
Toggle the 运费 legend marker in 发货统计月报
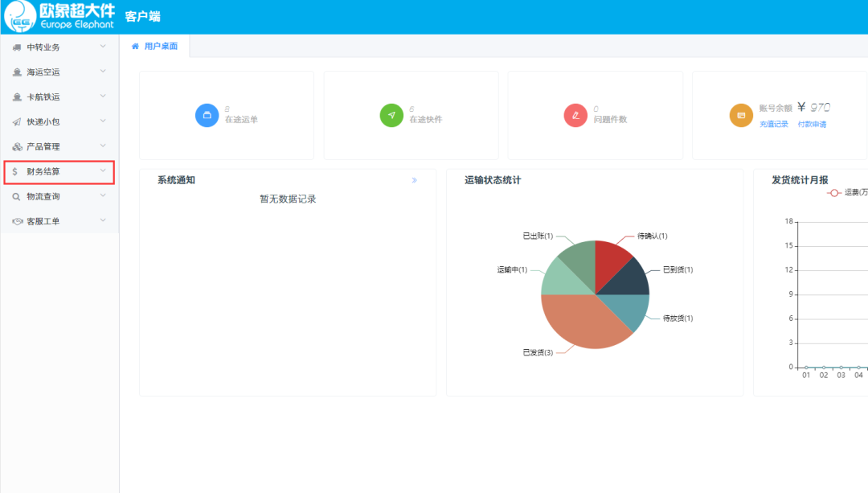click(833, 193)
